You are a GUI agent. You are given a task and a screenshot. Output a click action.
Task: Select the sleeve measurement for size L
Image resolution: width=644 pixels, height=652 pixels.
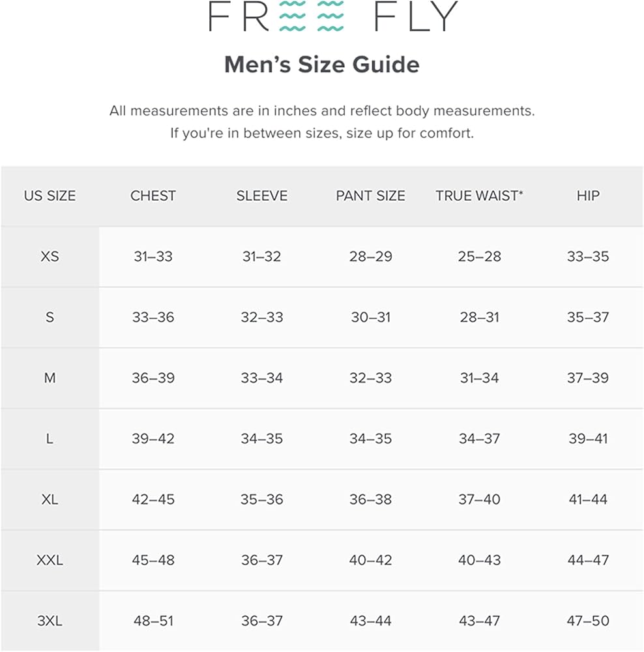tap(261, 439)
